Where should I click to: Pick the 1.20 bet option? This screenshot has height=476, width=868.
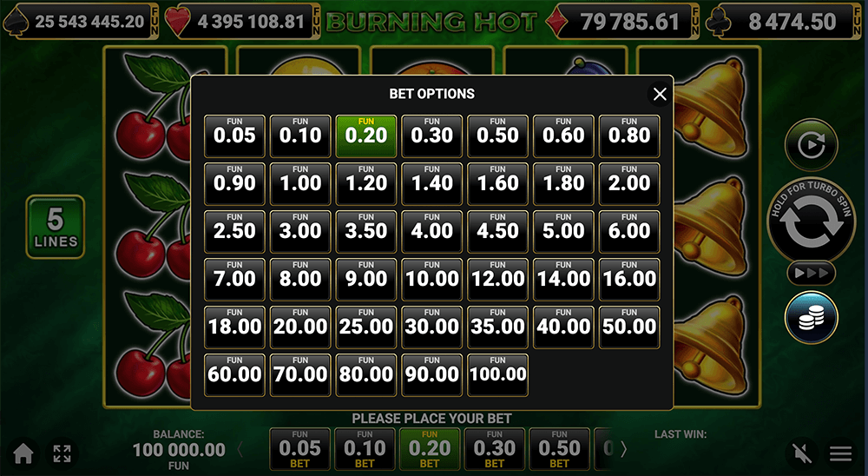pos(366,184)
